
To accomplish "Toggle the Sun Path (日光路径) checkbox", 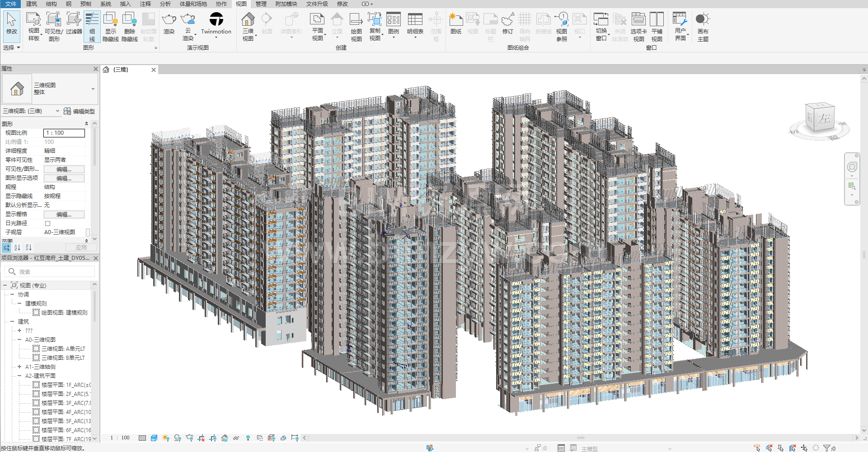I will point(47,223).
